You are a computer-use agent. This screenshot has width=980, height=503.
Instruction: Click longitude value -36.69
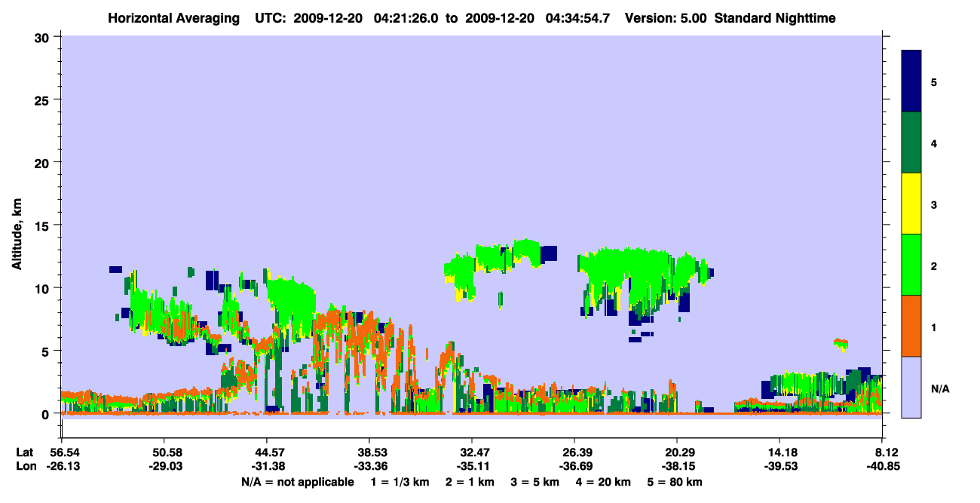(x=574, y=466)
